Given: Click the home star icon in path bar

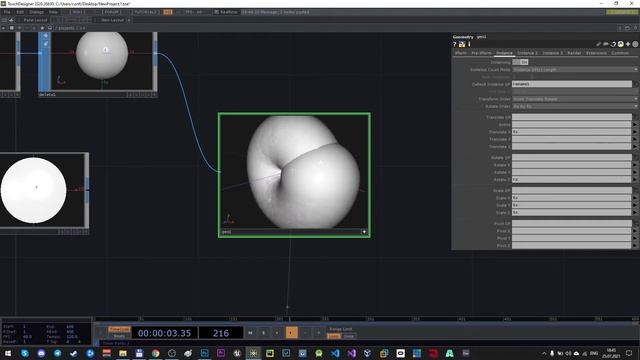Looking at the screenshot, I should tap(42, 28).
